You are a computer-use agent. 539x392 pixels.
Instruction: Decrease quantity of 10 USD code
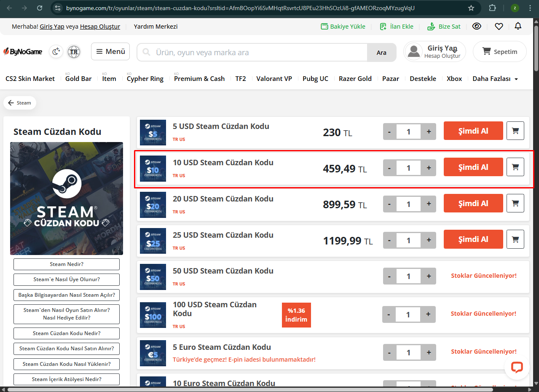pyautogui.click(x=389, y=168)
